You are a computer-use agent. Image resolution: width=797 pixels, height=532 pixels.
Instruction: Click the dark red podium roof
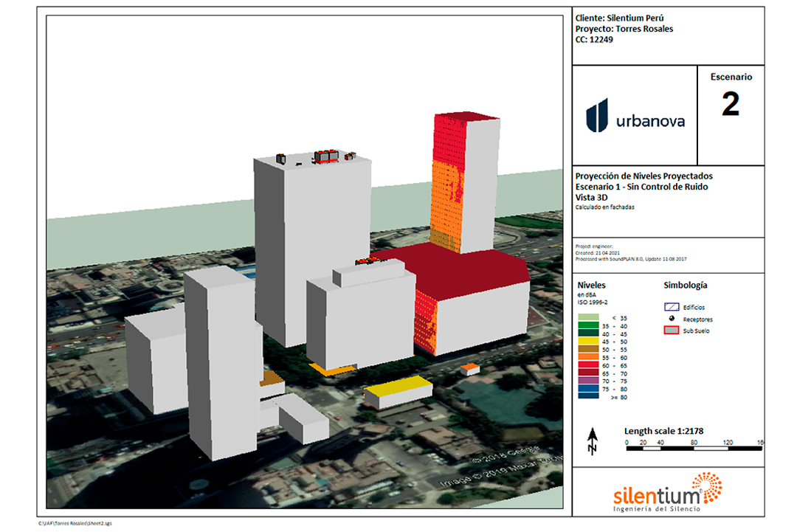(x=458, y=266)
